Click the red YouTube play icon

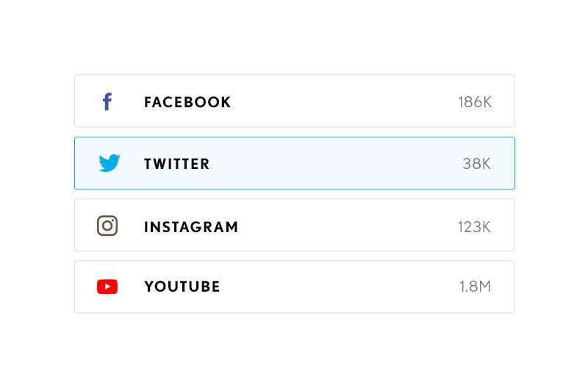107,286
